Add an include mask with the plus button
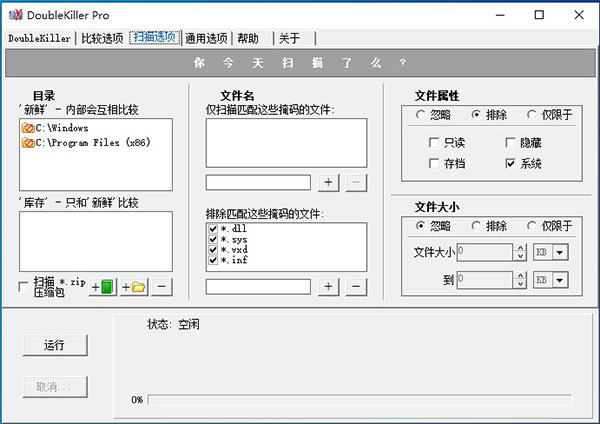Image resolution: width=600 pixels, height=424 pixels. coord(329,182)
